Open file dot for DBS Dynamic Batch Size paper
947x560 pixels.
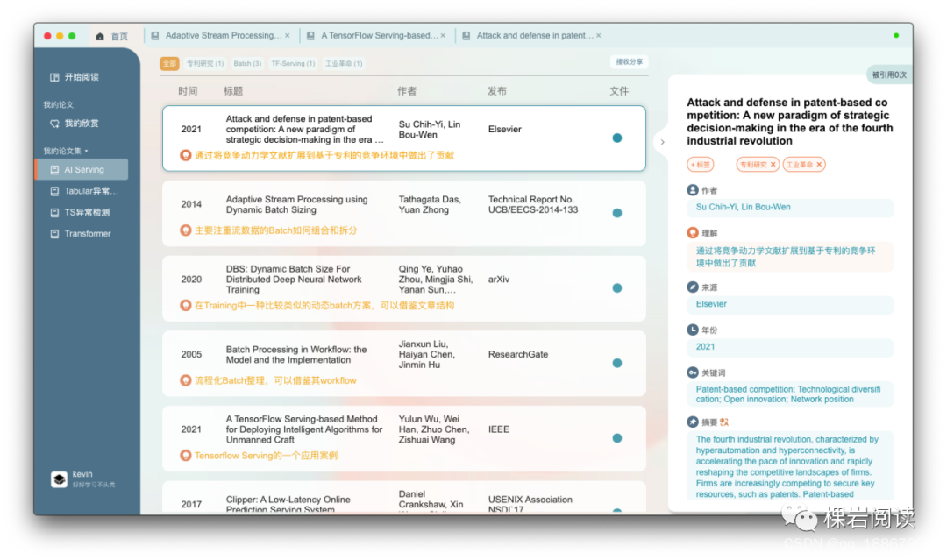pos(616,287)
